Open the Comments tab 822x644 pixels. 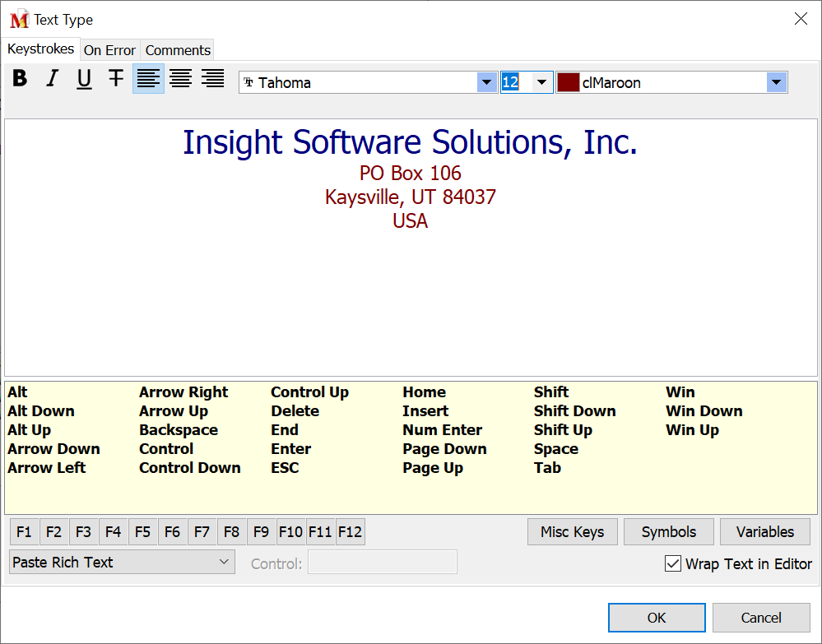pos(178,50)
